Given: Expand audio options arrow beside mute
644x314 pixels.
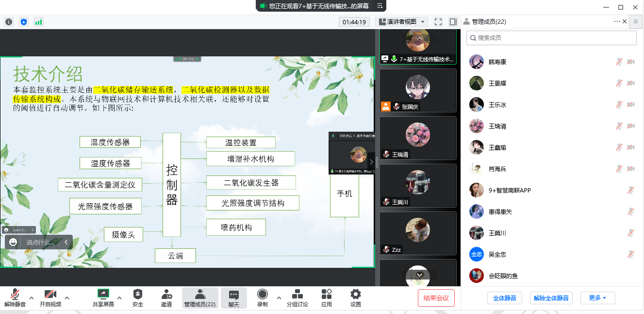Looking at the screenshot, I should tap(32, 297).
